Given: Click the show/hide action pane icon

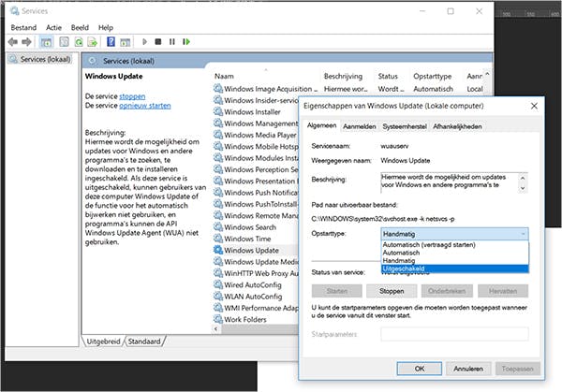Looking at the screenshot, I should 125,42.
